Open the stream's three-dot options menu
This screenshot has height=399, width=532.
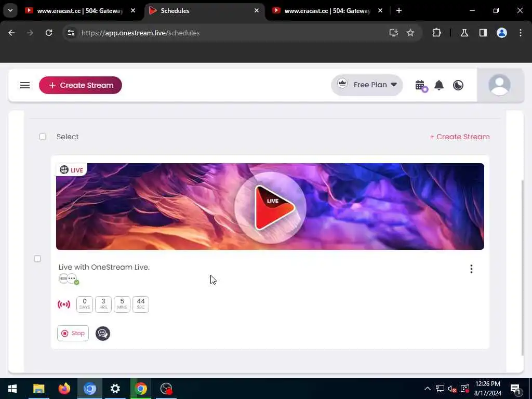(x=471, y=269)
